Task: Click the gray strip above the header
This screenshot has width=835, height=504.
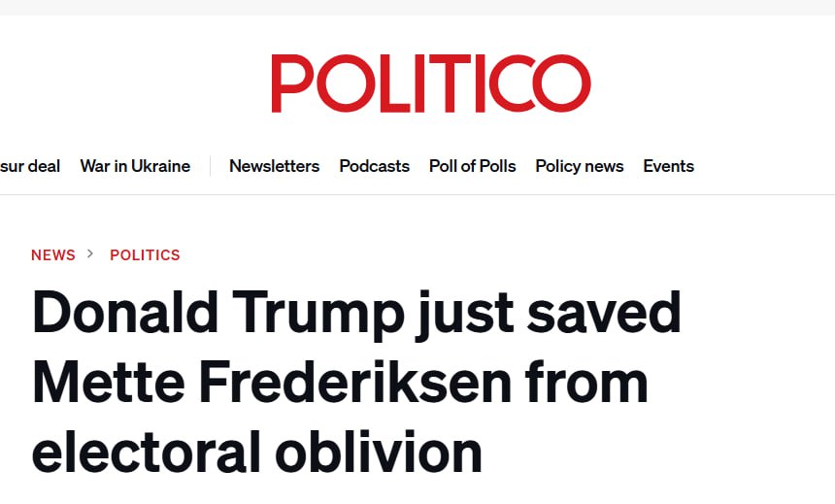Action: pos(417,7)
